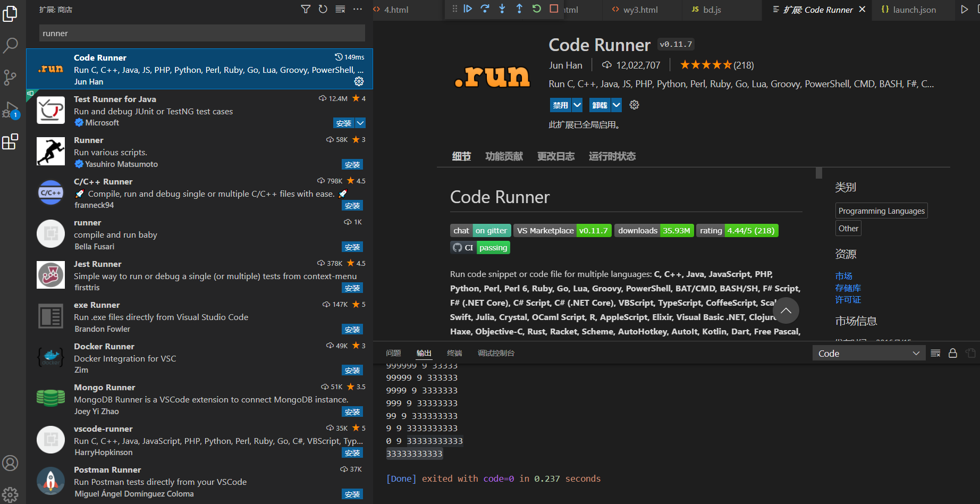
Task: Open the Source Control view
Action: (10, 78)
